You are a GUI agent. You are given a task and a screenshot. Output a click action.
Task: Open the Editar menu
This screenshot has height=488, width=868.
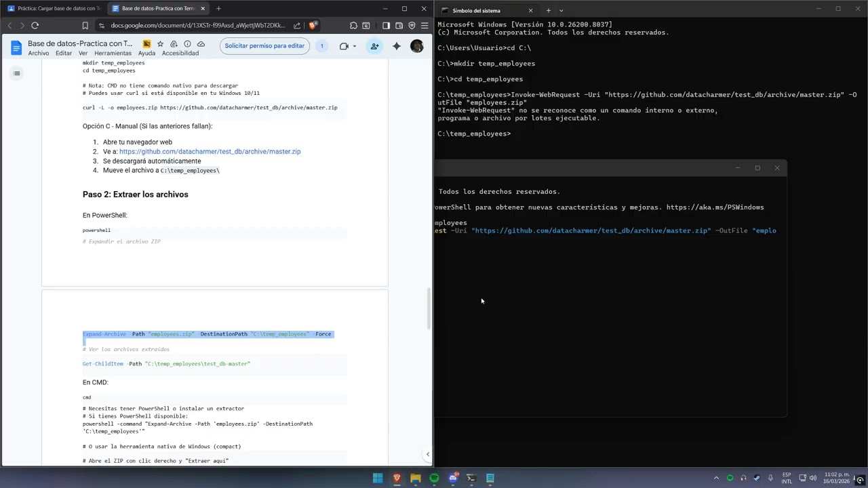pyautogui.click(x=64, y=53)
